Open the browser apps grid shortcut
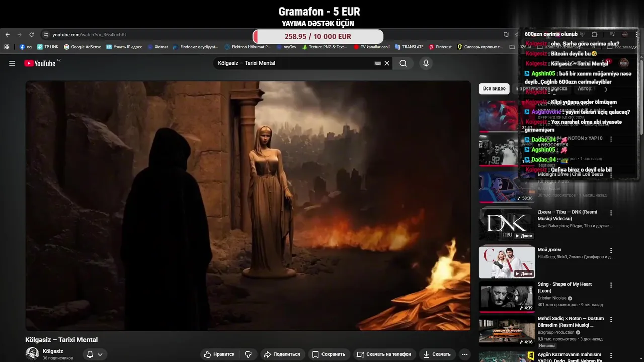This screenshot has height=362, width=644. click(7, 47)
